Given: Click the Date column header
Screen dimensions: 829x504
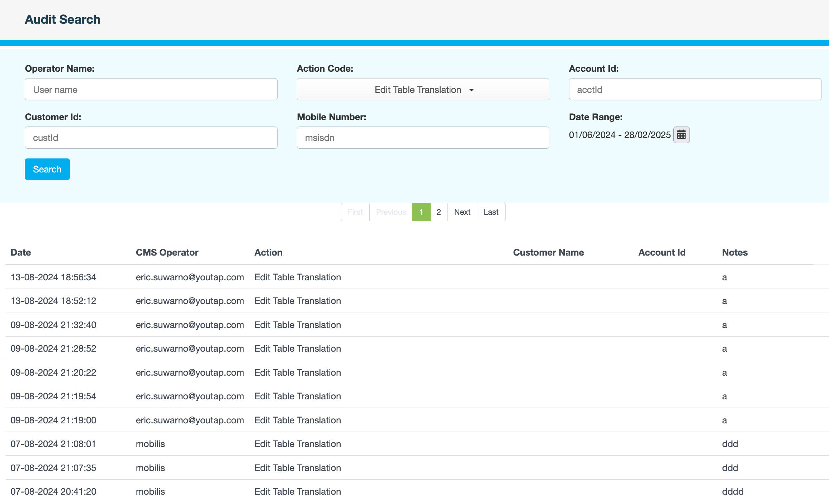Looking at the screenshot, I should click(21, 252).
